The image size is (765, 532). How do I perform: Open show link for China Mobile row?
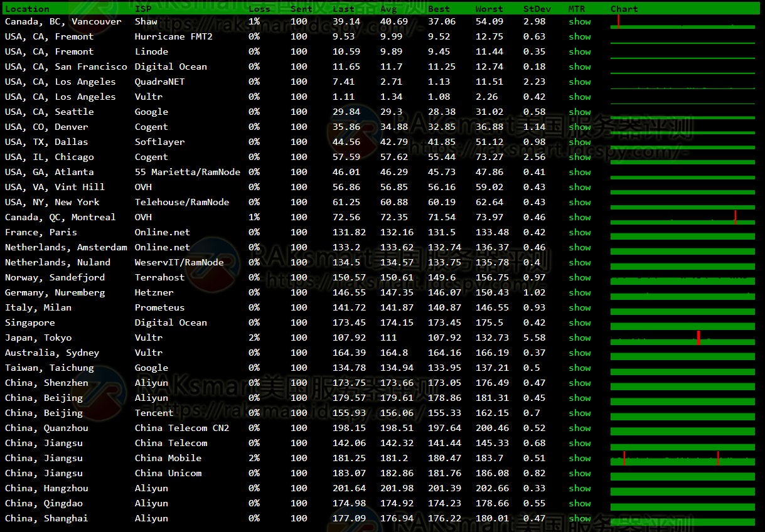(580, 458)
